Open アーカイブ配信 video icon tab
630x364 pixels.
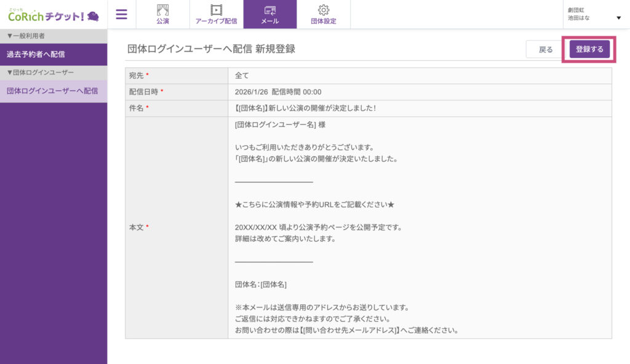216,14
